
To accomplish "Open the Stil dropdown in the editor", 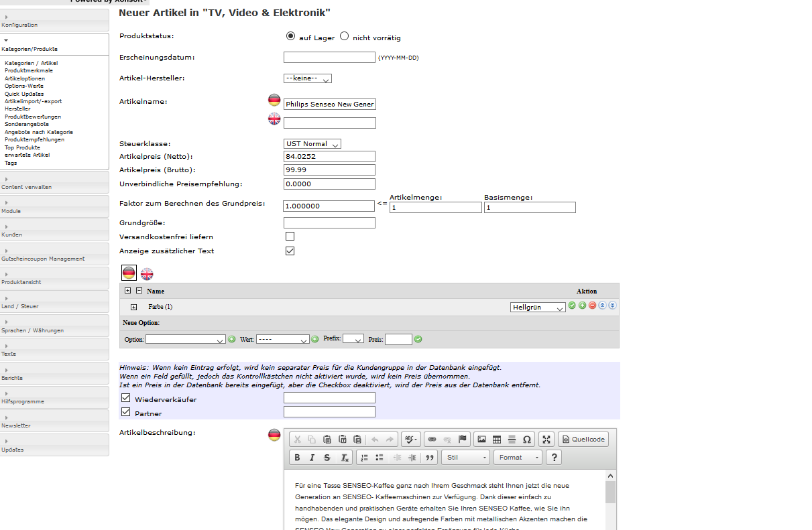I will [466, 458].
